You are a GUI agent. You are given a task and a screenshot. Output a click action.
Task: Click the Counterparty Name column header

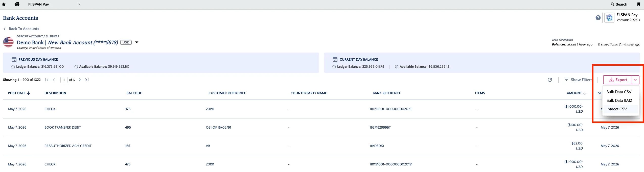pyautogui.click(x=309, y=93)
